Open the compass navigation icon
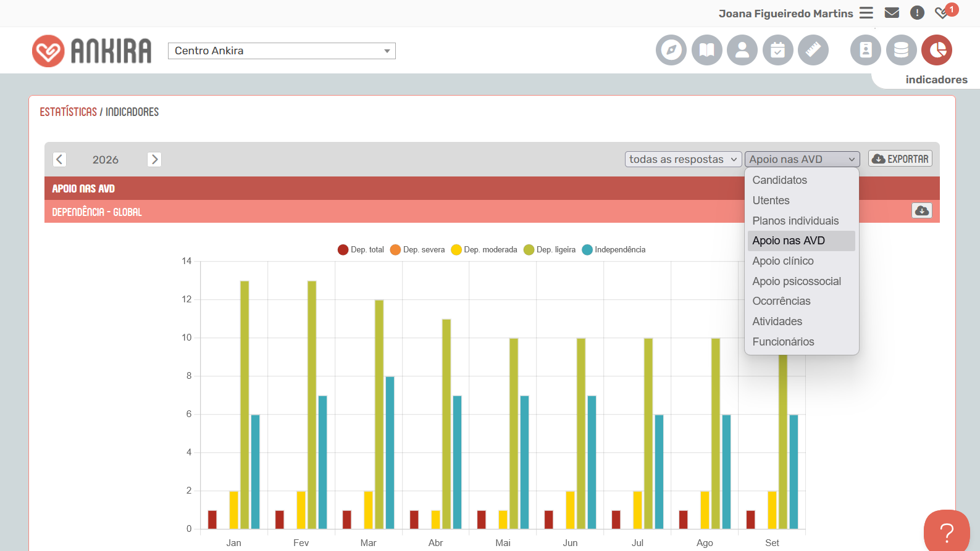980x551 pixels. click(x=671, y=50)
